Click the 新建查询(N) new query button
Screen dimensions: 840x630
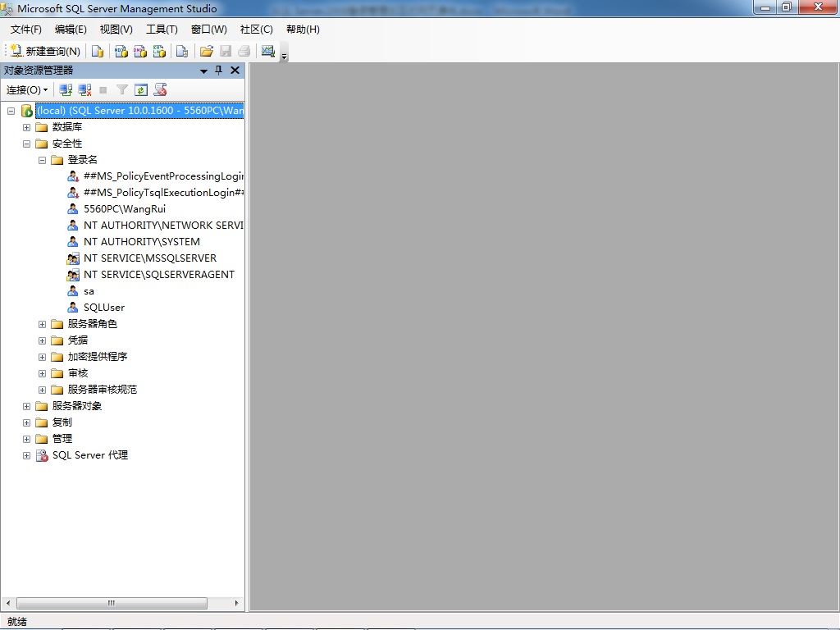tap(45, 51)
